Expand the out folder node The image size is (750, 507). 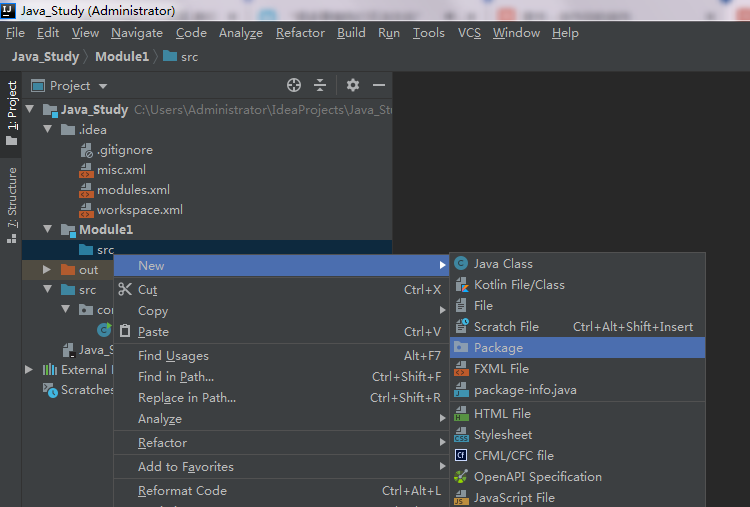click(x=47, y=269)
